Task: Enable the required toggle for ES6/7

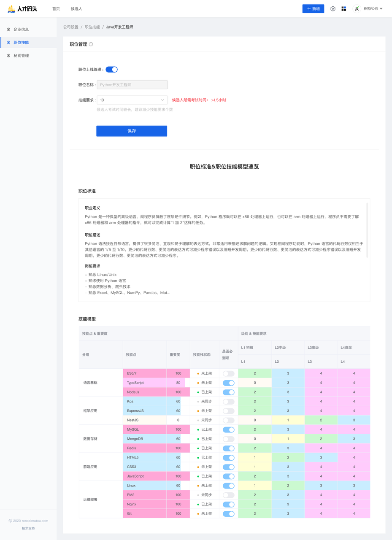Action: [228, 373]
